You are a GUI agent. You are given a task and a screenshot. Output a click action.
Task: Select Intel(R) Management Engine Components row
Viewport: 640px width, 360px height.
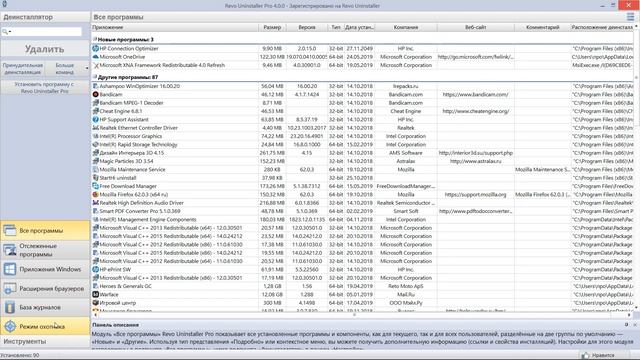(362, 220)
